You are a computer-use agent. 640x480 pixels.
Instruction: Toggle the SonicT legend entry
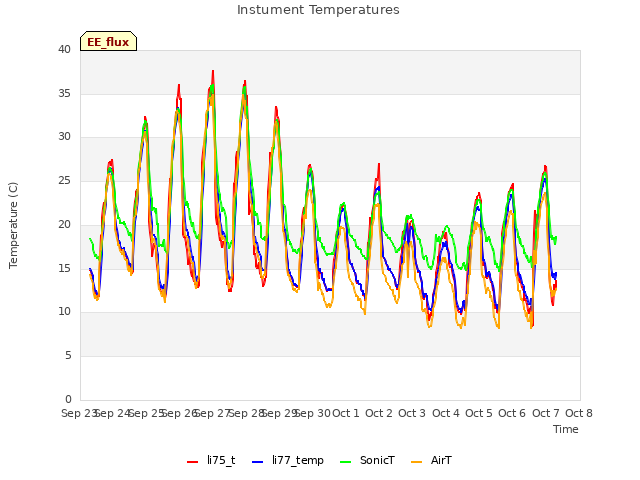coord(367,460)
